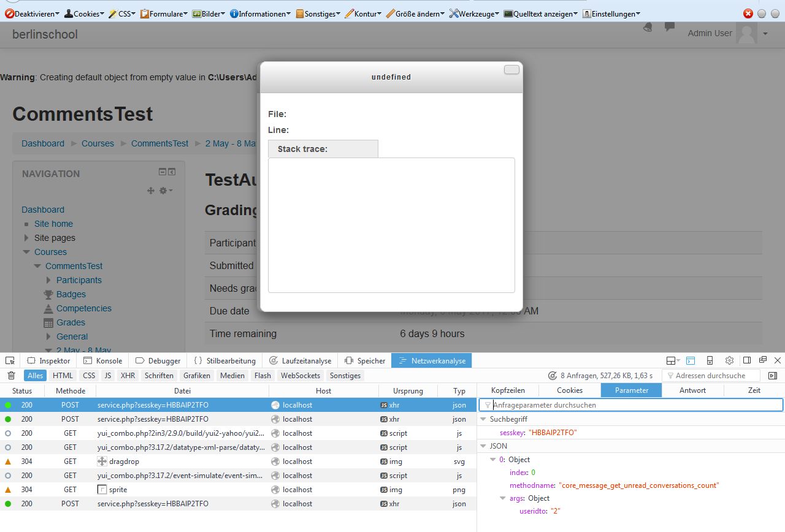
Task: Open Site home in navigation tree
Action: pyautogui.click(x=53, y=224)
